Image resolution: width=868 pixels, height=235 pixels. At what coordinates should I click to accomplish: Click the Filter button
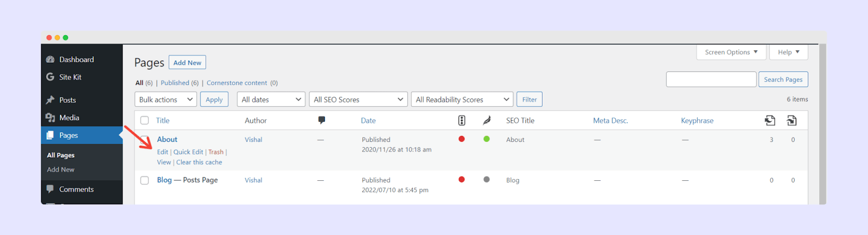click(529, 100)
